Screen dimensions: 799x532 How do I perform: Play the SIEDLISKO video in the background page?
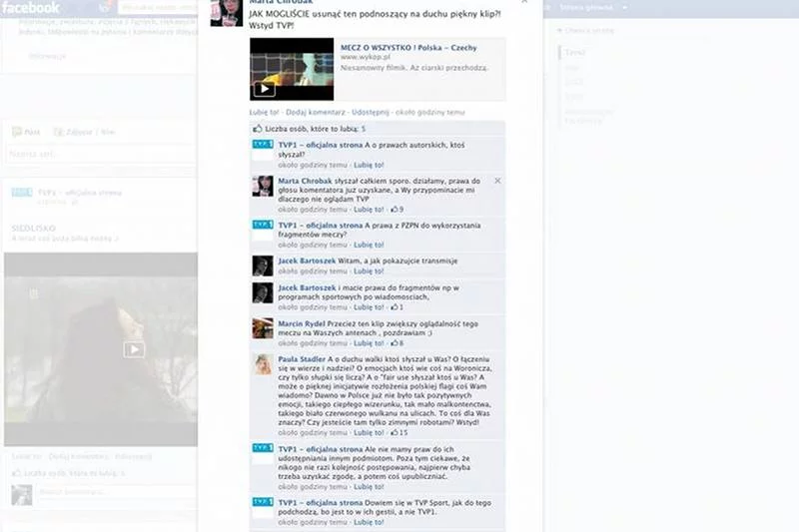pyautogui.click(x=134, y=349)
